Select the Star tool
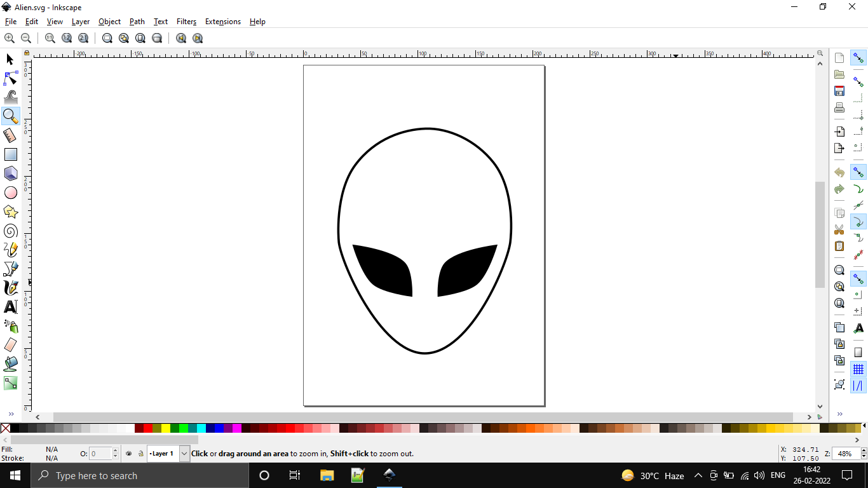The height and width of the screenshot is (488, 868). point(10,212)
